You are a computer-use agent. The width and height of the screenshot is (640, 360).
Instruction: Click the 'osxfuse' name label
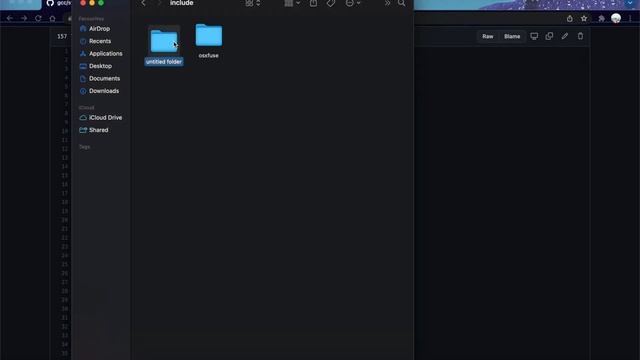(209, 56)
